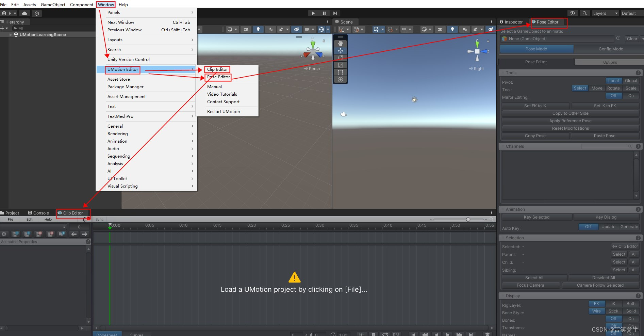The height and width of the screenshot is (336, 644).
Task: Switch to the Console tab
Action: pos(38,213)
